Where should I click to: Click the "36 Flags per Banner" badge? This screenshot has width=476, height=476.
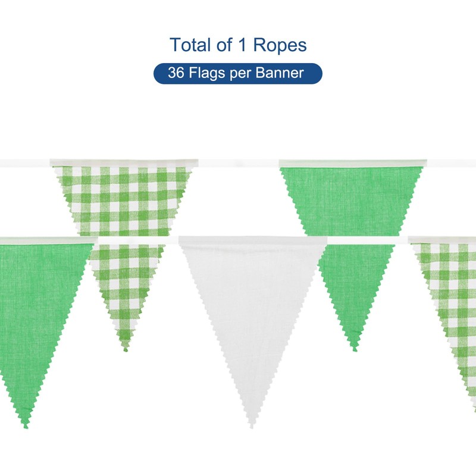click(238, 73)
